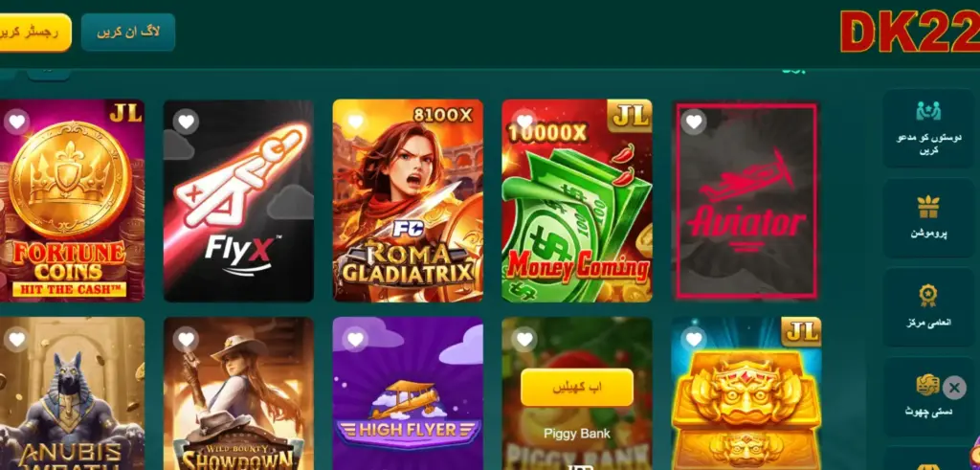The height and width of the screenshot is (470, 980).
Task: Favorite the High Flyer game
Action: coord(355,339)
